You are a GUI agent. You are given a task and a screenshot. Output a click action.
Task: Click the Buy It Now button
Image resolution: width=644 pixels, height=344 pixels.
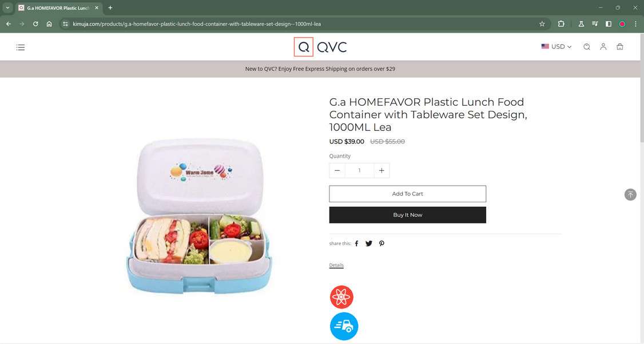pos(407,215)
